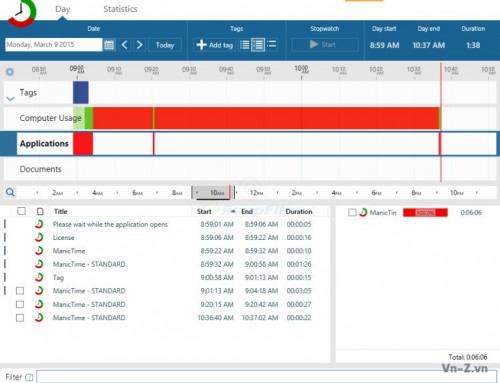Viewport: 500px width, 383px height.
Task: Click the 0:06:06 duration in summary panel
Action: click(471, 213)
